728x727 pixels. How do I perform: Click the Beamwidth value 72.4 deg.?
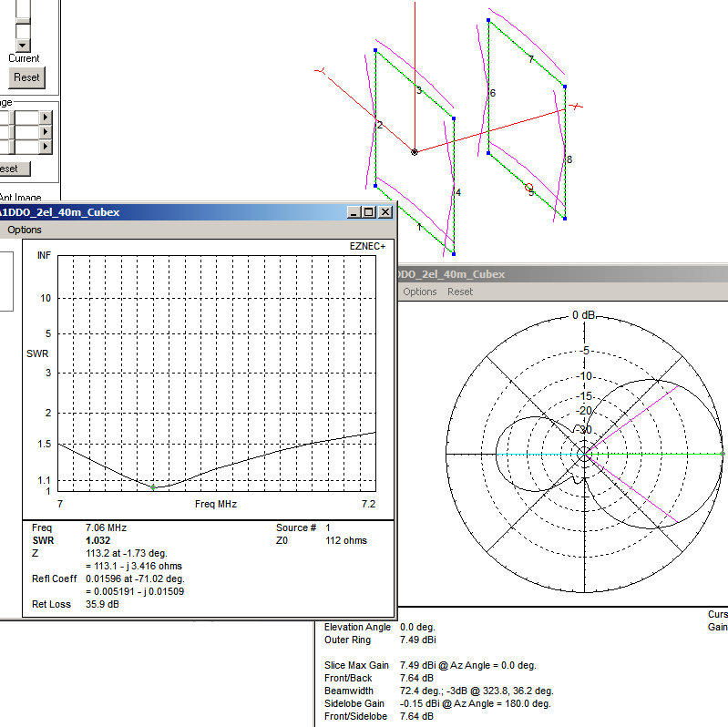477,691
